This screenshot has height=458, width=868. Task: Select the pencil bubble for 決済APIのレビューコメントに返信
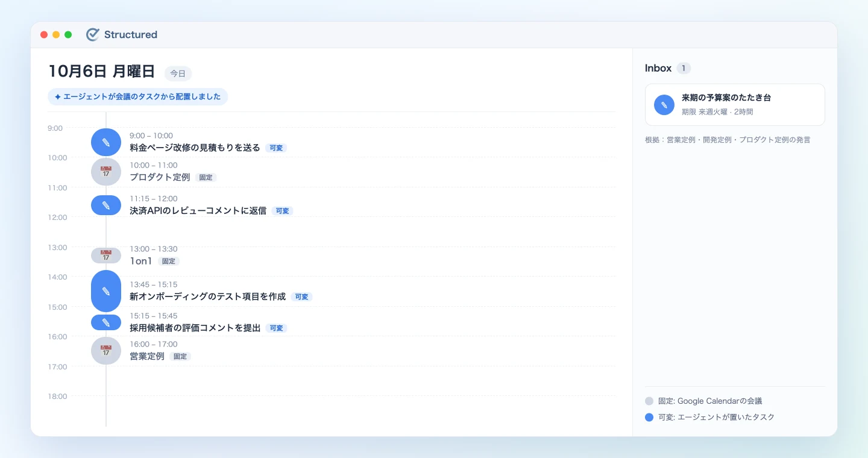tap(106, 205)
